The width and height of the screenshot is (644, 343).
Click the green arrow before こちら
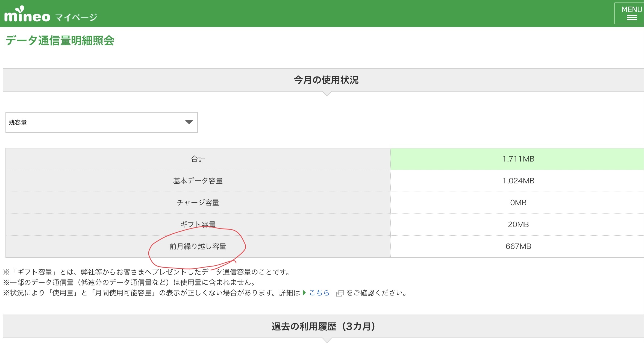tap(304, 293)
